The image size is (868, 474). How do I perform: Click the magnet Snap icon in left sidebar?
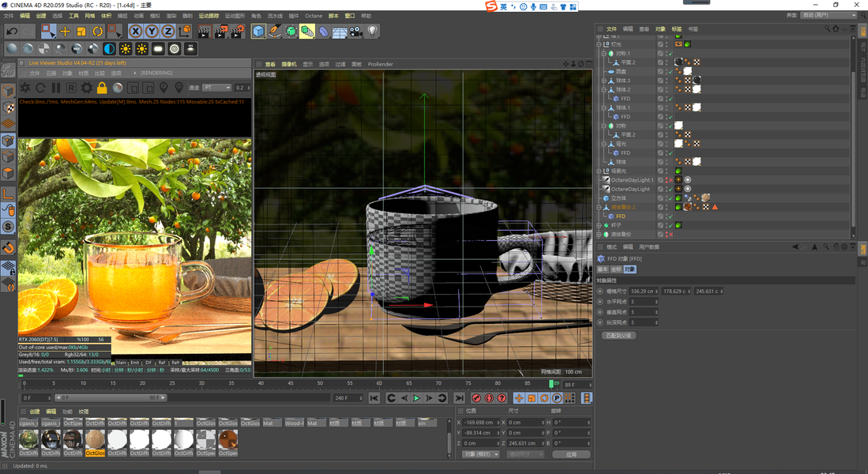tap(8, 247)
